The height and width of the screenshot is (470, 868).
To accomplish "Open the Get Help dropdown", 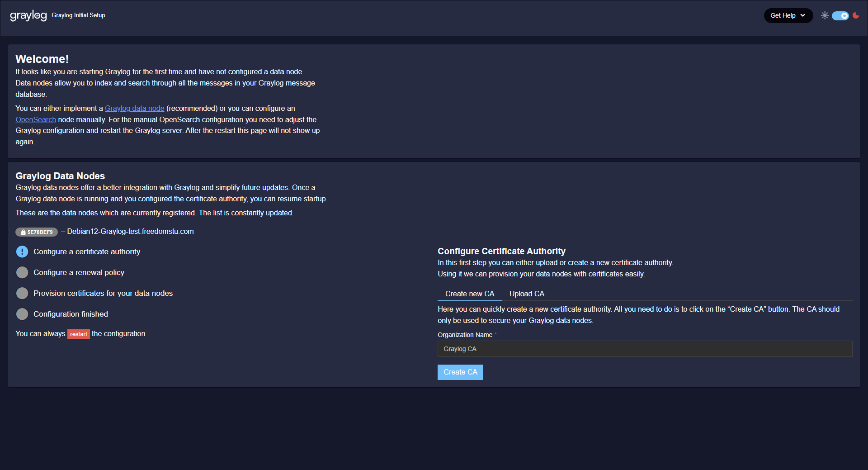I will click(x=788, y=15).
